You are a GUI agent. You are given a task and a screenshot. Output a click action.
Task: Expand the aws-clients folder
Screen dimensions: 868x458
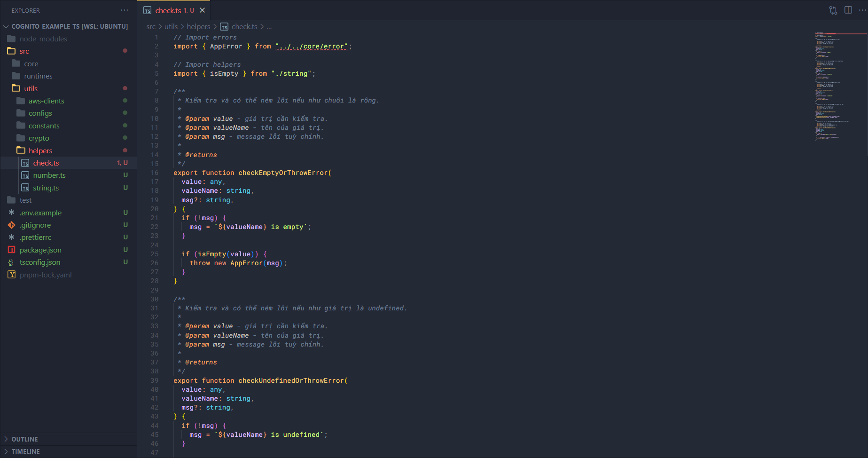click(46, 101)
